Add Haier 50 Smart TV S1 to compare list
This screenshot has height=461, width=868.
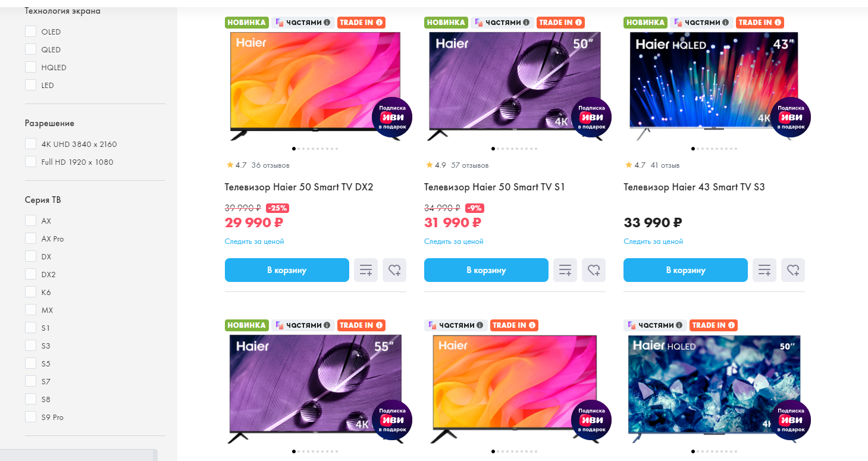tap(565, 270)
